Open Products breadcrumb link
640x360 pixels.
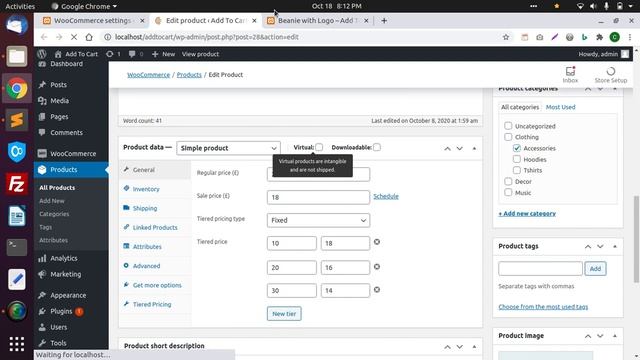[x=189, y=75]
